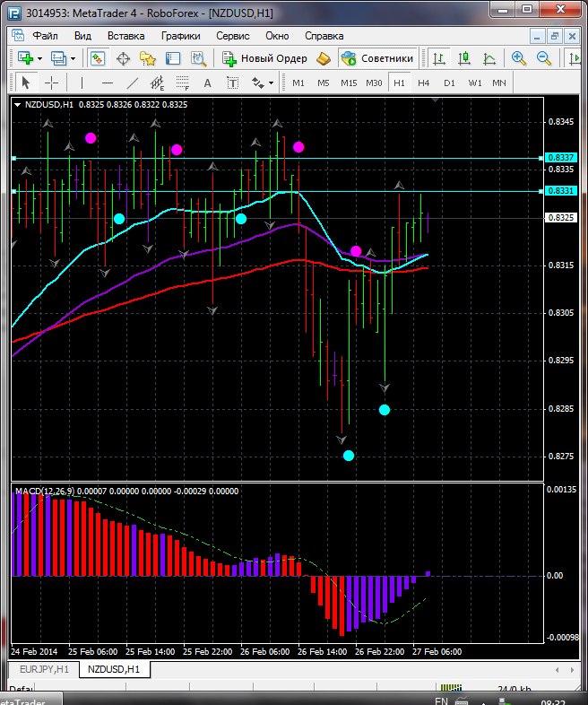The image size is (588, 705).
Task: Switch to the EURJPY,H1 chart tab
Action: [44, 669]
